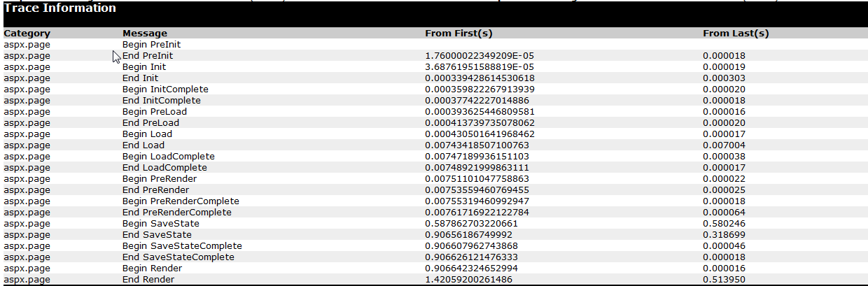Click the From Last(s) column header
868x286 pixels.
point(736,33)
